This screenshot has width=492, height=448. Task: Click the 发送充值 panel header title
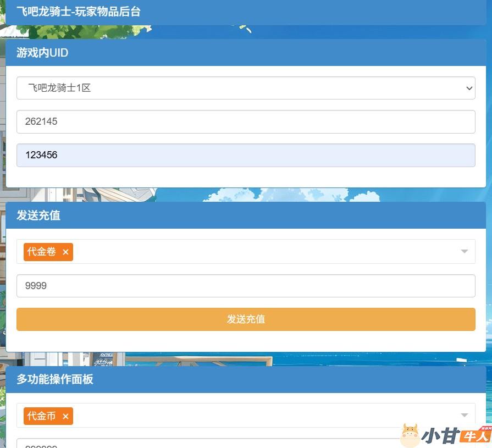38,215
